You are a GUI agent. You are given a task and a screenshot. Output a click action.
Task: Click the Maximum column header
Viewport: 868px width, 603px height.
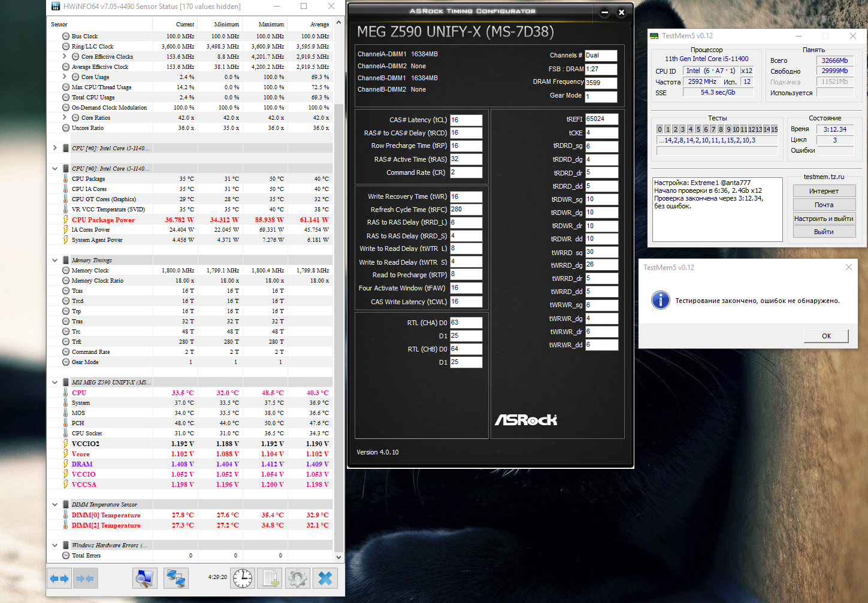(265, 25)
